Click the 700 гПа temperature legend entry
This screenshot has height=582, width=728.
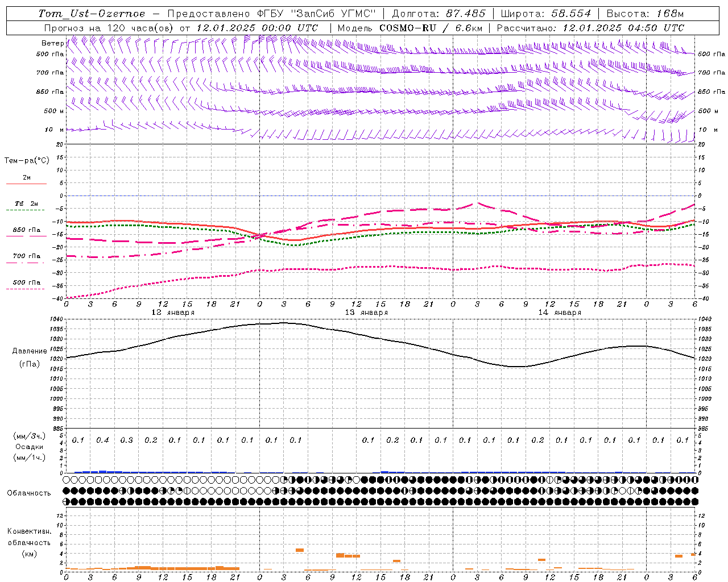pos(27,256)
